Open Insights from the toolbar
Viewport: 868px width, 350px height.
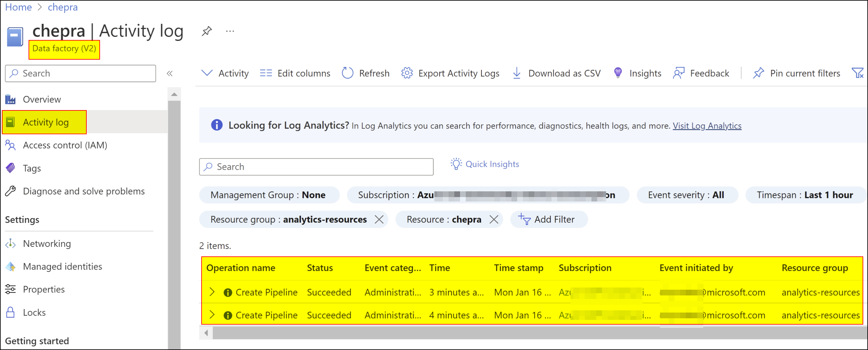point(637,73)
